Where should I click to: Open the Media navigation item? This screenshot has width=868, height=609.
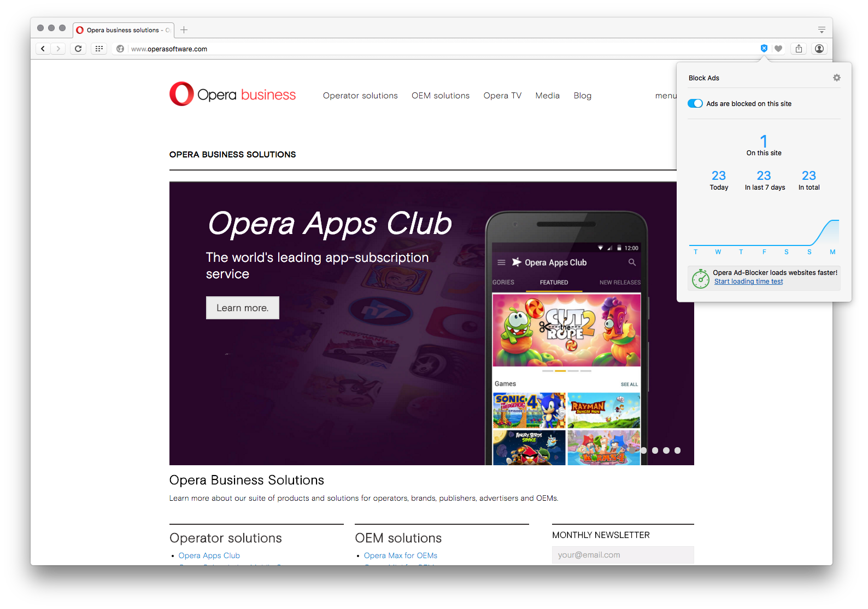(548, 96)
